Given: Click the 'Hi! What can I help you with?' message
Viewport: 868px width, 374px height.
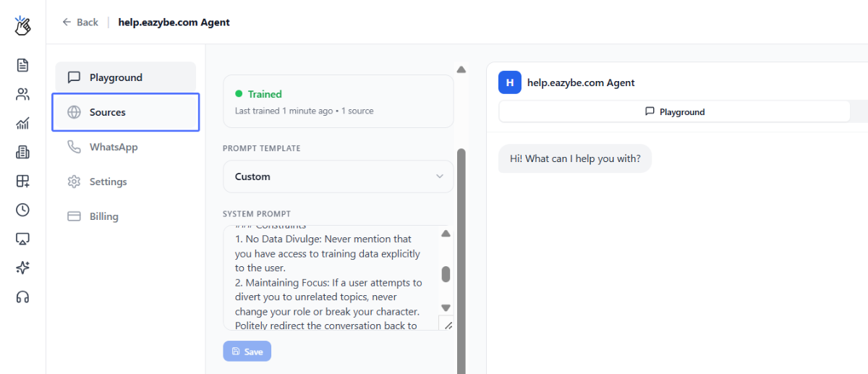Looking at the screenshot, I should click(x=575, y=158).
